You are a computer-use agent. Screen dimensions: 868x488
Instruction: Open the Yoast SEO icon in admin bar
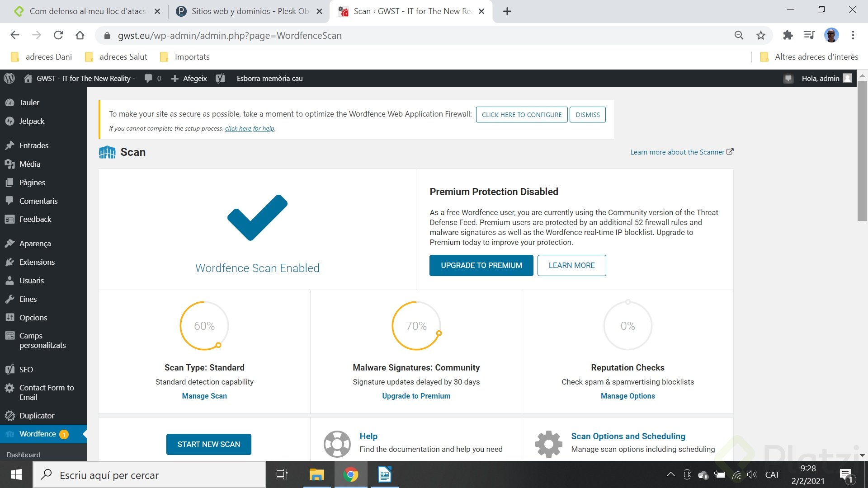pos(220,78)
